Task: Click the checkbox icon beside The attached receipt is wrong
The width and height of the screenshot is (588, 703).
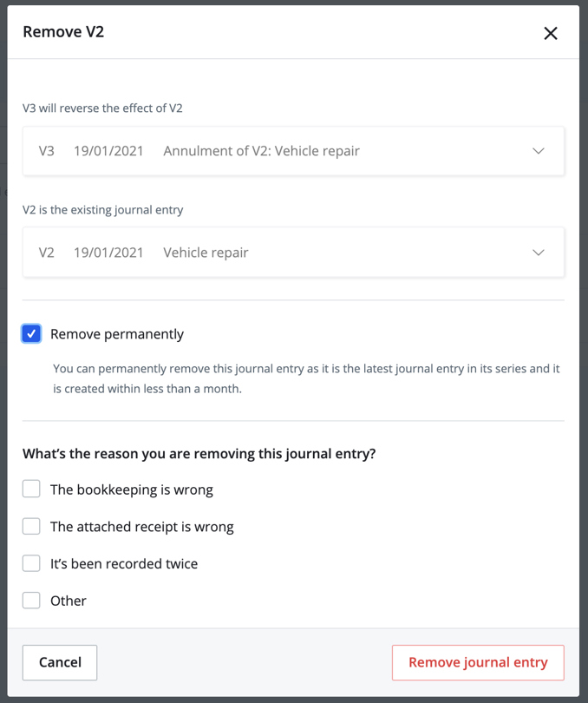Action: pyautogui.click(x=31, y=526)
